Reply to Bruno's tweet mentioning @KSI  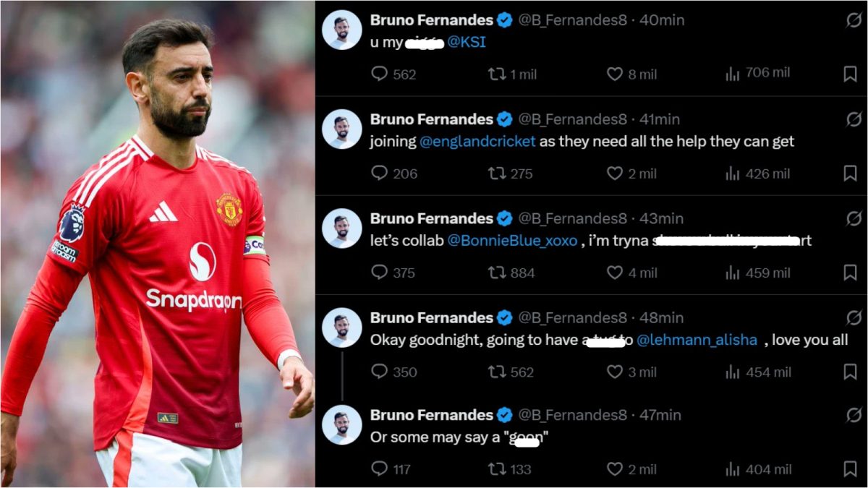click(380, 72)
